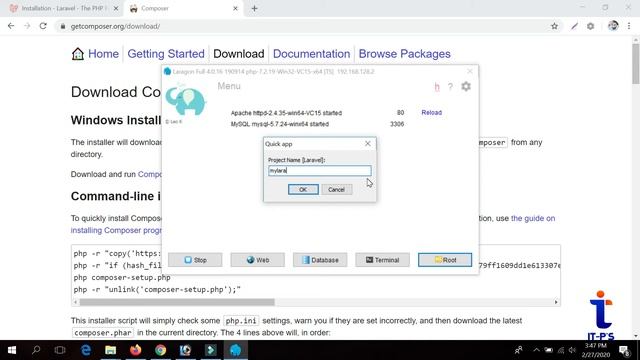The width and height of the screenshot is (640, 360).
Task: Go back in browser
Action: click(x=11, y=26)
